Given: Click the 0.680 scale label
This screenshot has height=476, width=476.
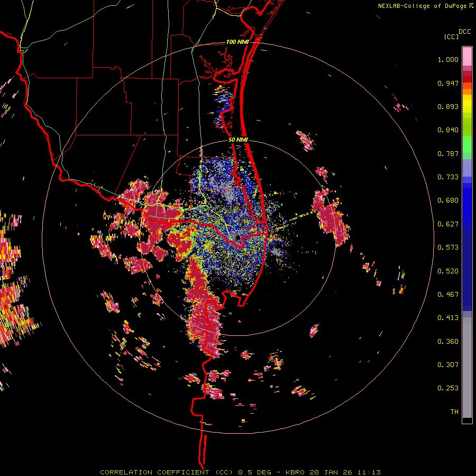Looking at the screenshot, I should [448, 200].
